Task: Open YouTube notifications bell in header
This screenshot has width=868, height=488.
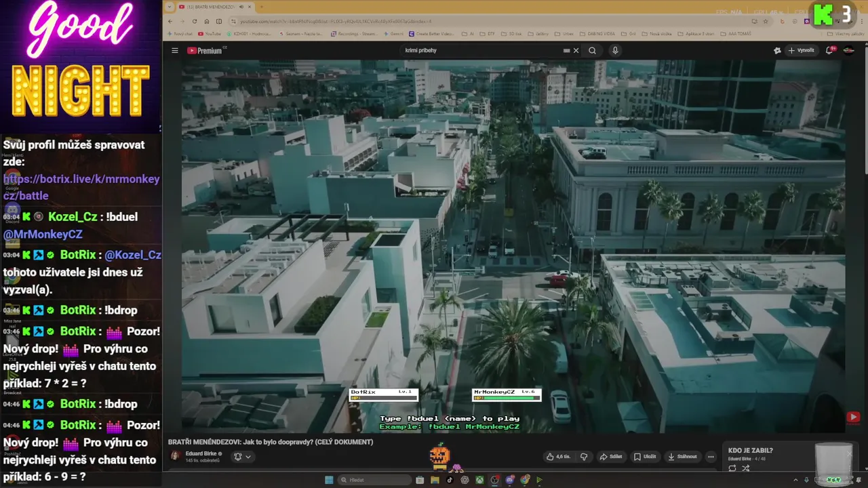Action: click(829, 50)
